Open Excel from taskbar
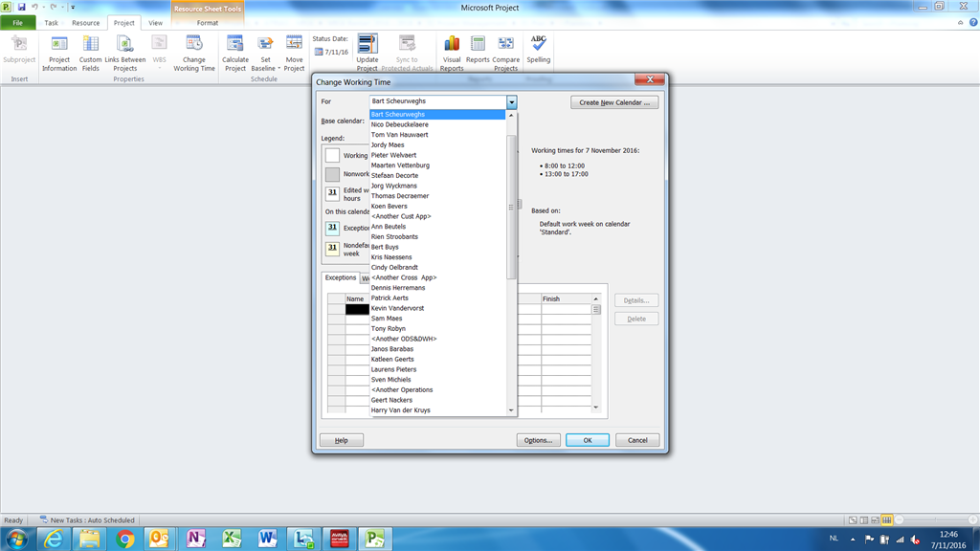This screenshot has height=551, width=980. pyautogui.click(x=232, y=539)
